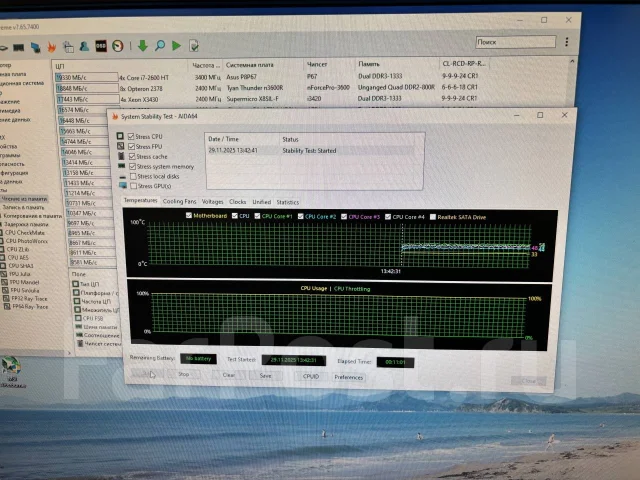640x480 pixels.
Task: Uncheck the Stress CPU checkbox
Action: [131, 136]
